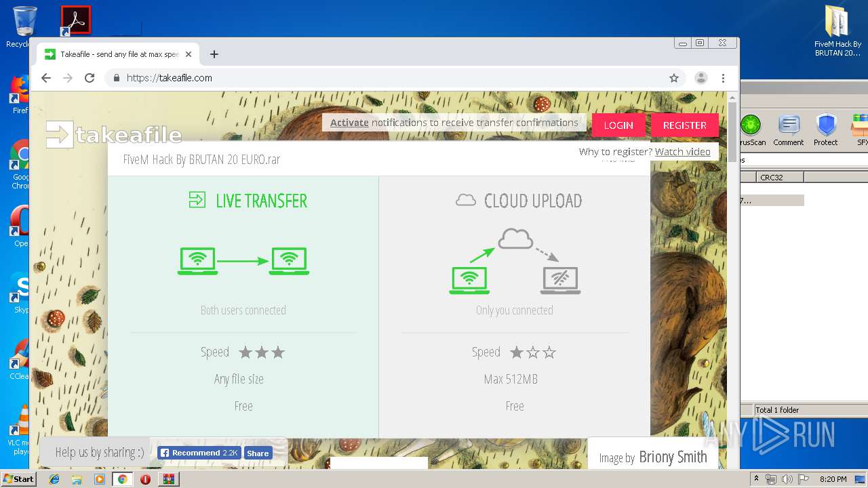The height and width of the screenshot is (488, 868).
Task: Click Comment icon in WinRAR window
Action: pos(789,130)
